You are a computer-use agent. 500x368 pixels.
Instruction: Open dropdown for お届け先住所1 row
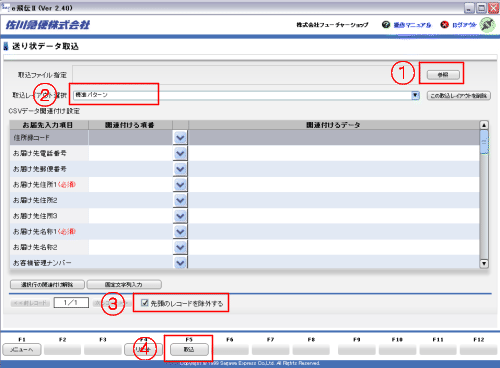[x=180, y=184]
